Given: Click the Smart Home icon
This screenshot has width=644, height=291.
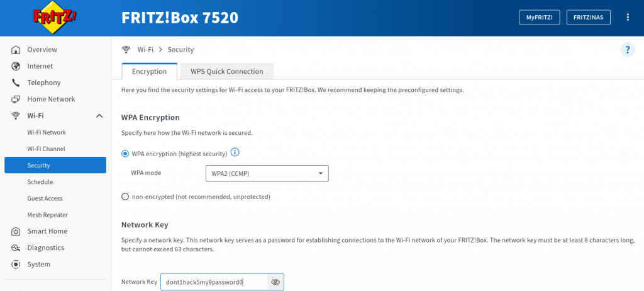Looking at the screenshot, I should (x=16, y=231).
